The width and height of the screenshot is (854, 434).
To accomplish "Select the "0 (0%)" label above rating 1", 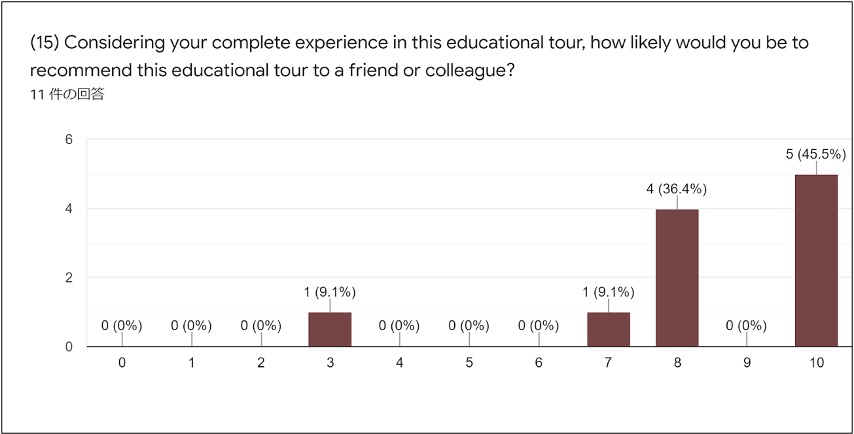I will click(x=191, y=325).
